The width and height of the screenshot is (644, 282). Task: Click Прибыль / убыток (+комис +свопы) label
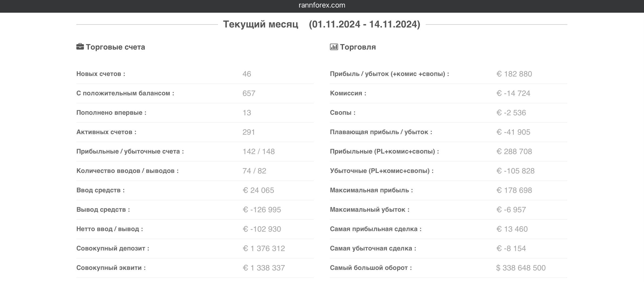click(390, 74)
